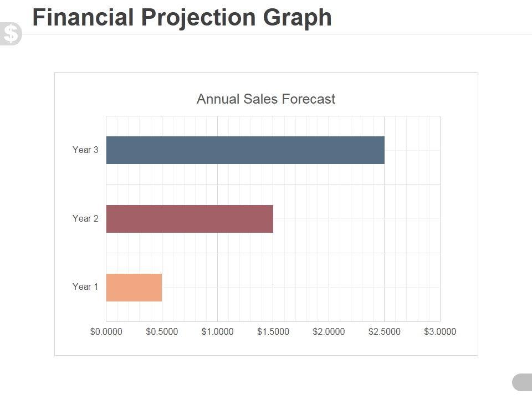This screenshot has height=399, width=532.
Task: Click the $1.5000 axis value
Action: (x=273, y=332)
